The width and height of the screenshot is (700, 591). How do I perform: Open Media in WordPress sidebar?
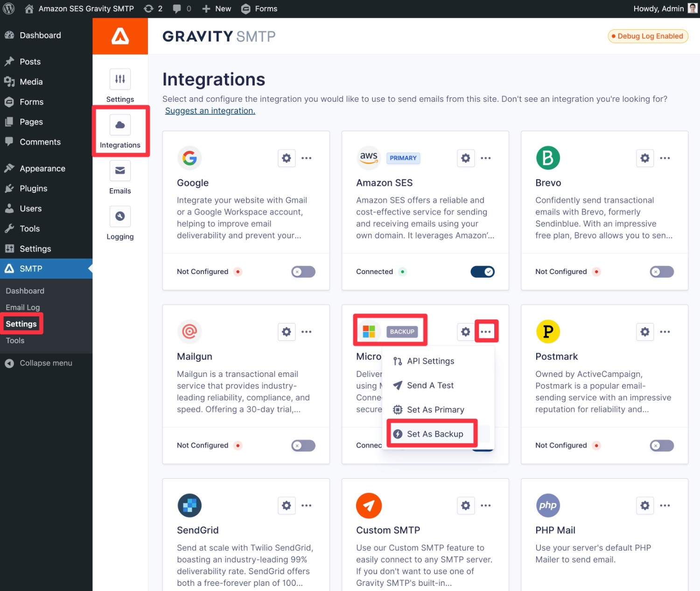click(x=46, y=82)
